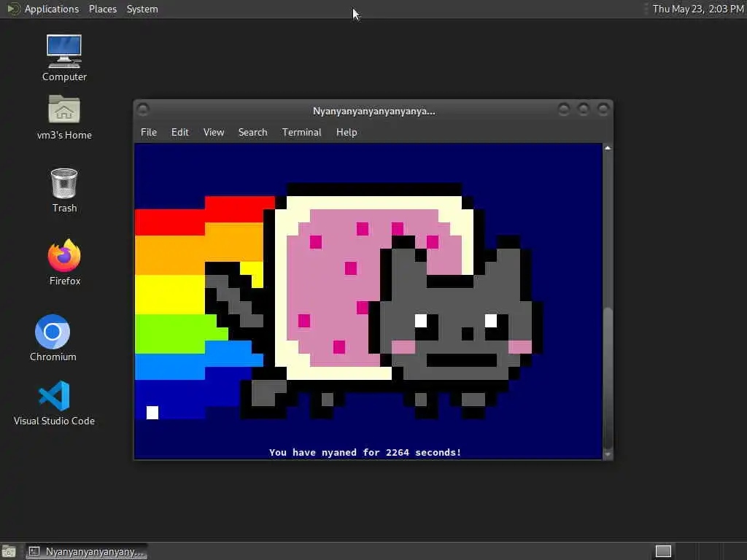Open the Help menu in terminal
This screenshot has height=560, width=747.
point(347,133)
